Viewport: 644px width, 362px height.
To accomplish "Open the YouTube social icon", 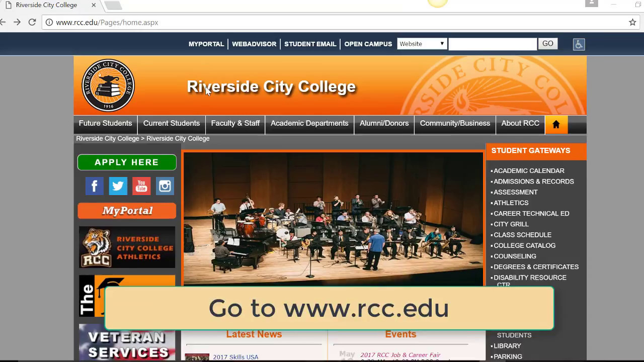I will [x=141, y=186].
